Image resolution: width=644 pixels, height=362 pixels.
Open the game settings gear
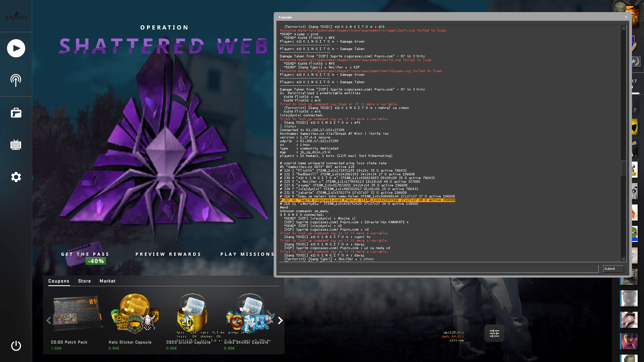[16, 177]
